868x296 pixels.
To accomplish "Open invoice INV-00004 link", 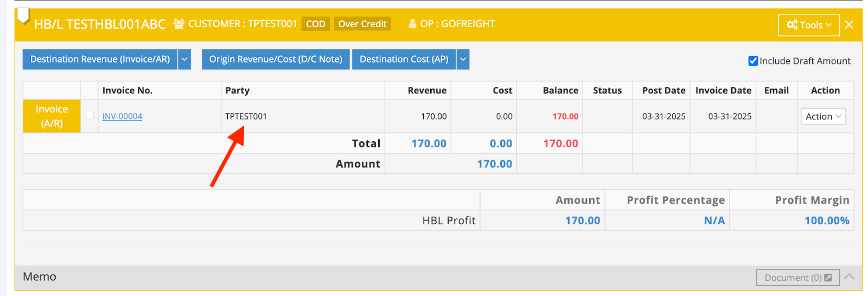I will pyautogui.click(x=122, y=116).
